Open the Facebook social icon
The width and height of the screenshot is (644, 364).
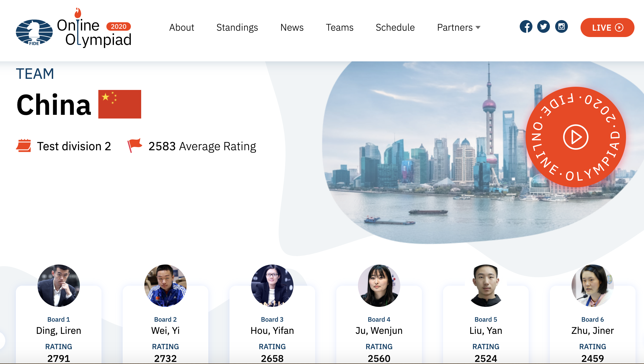click(x=526, y=27)
